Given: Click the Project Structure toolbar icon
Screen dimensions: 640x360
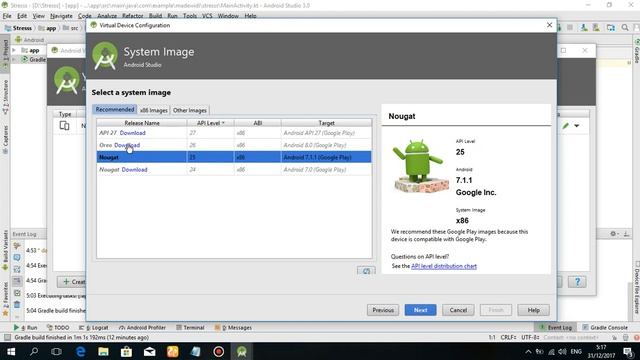Looking at the screenshot, I should [x=611, y=28].
